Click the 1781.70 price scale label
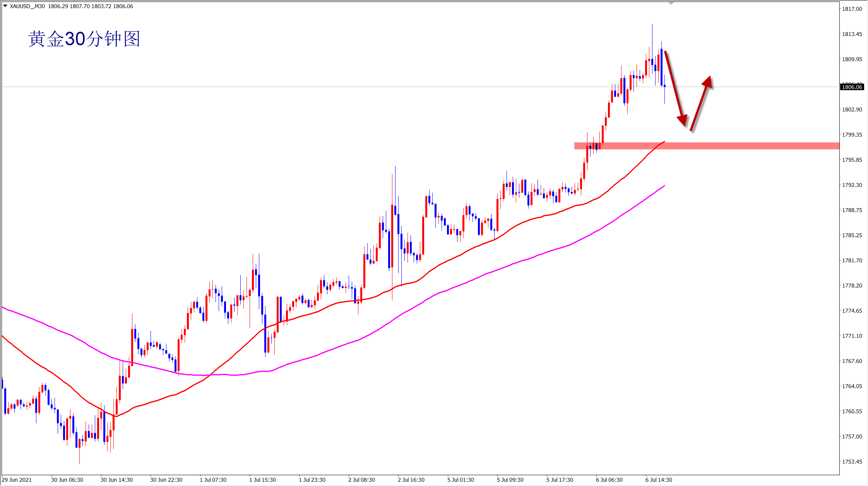 click(852, 260)
